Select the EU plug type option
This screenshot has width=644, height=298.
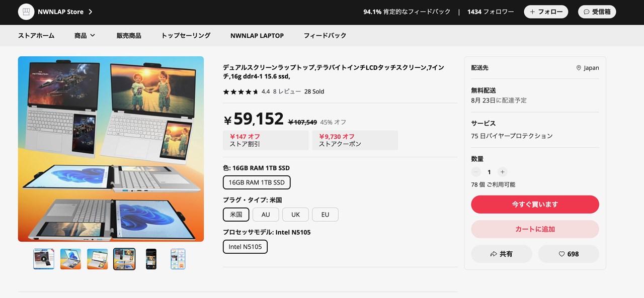325,215
